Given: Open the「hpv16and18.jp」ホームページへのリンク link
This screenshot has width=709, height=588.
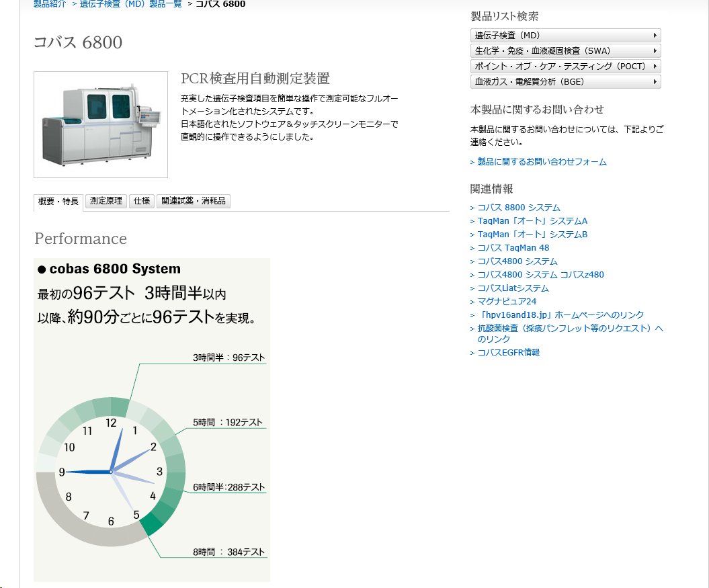Looking at the screenshot, I should (x=560, y=314).
